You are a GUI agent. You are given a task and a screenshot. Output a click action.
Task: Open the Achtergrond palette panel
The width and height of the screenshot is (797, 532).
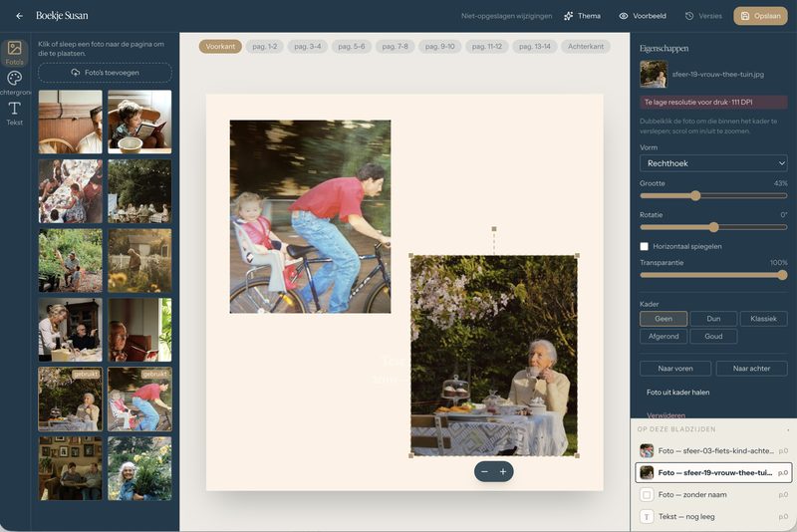14,84
